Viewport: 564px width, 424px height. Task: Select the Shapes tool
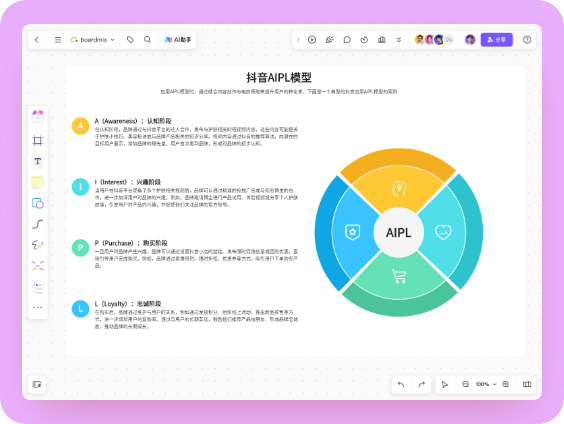click(38, 203)
